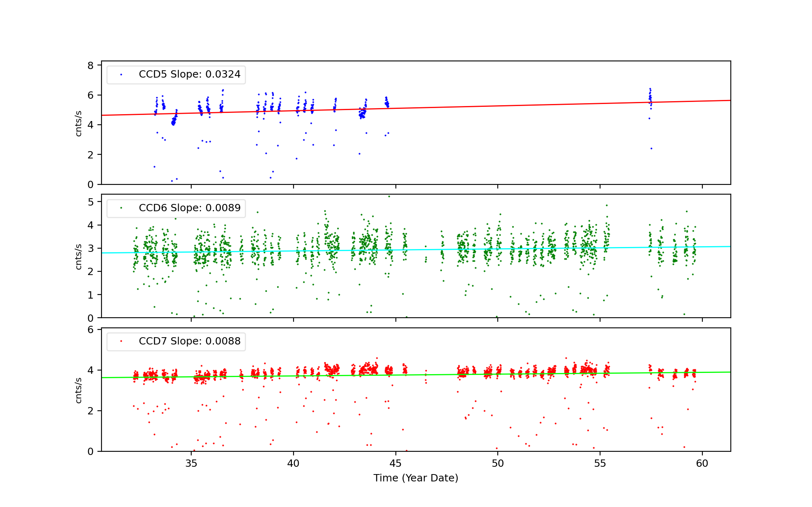The height and width of the screenshot is (507, 812).
Task: Click the x-axis tick label 35
Action: (x=191, y=464)
